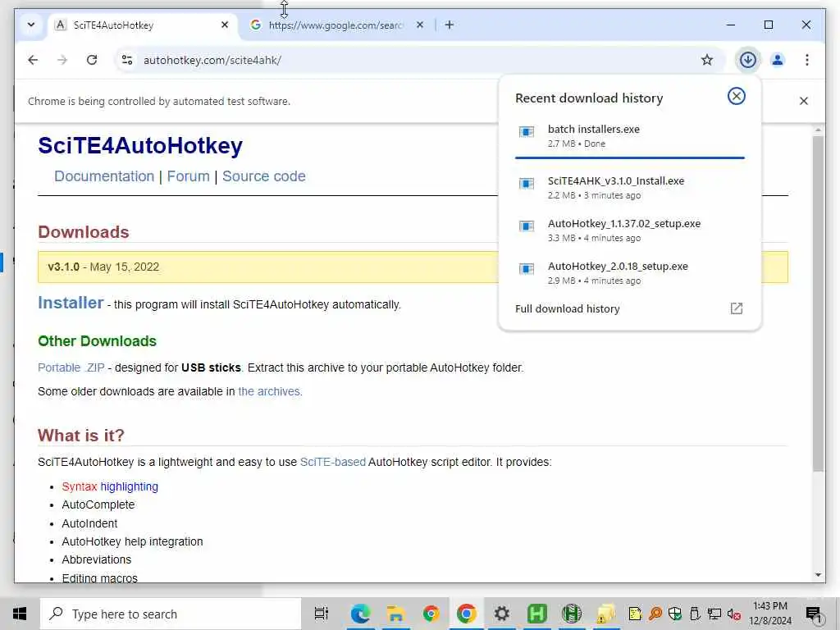Follow the SciTE-based link

[x=333, y=462]
